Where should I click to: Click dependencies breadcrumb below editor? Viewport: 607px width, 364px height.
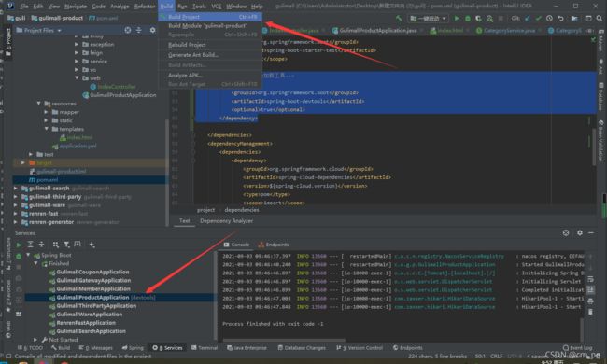tap(242, 210)
